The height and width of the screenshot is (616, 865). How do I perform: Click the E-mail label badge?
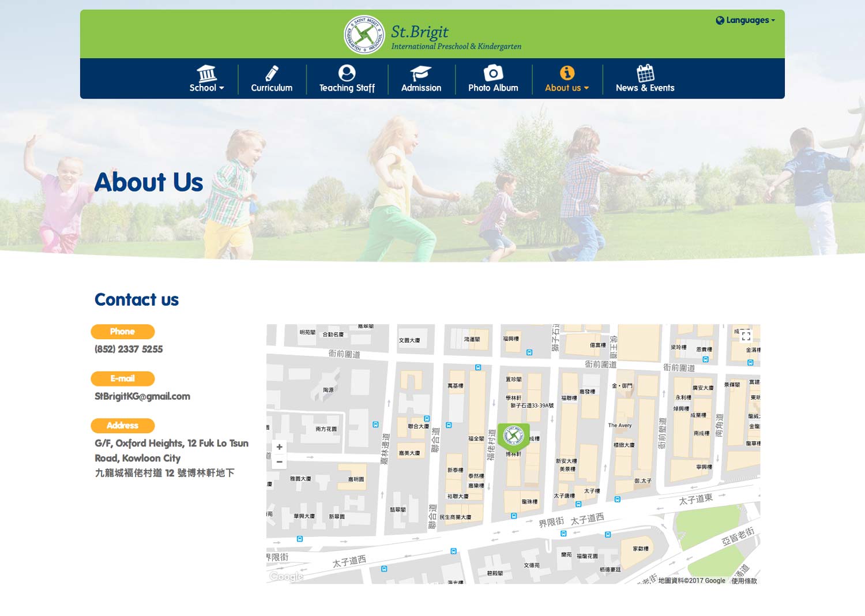pyautogui.click(x=122, y=379)
